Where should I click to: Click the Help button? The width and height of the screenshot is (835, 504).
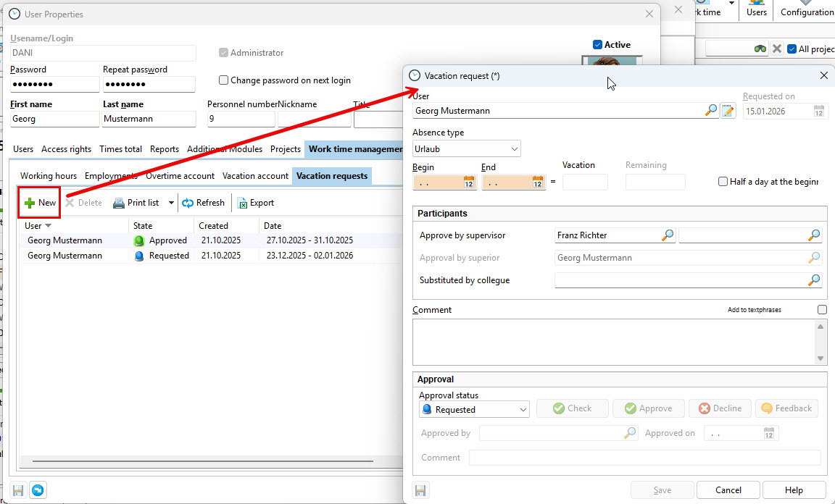(x=794, y=490)
